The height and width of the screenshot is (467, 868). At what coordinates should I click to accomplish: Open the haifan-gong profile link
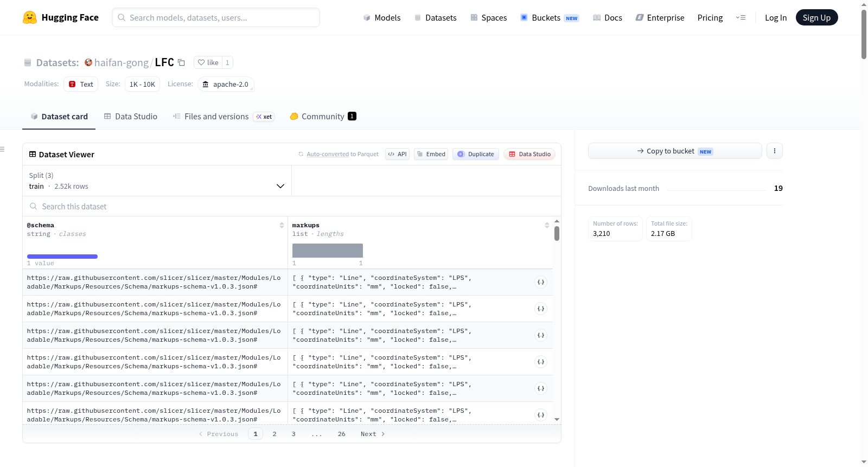click(x=122, y=62)
